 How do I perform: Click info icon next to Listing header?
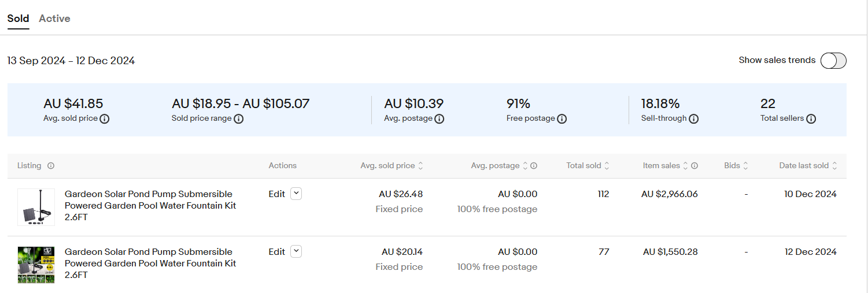51,166
